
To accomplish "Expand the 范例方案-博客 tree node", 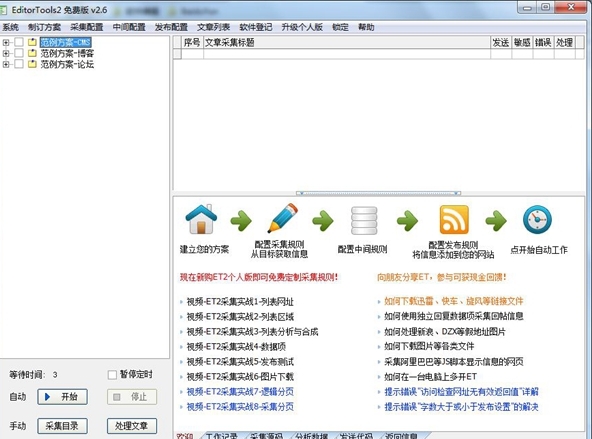I will [6, 54].
